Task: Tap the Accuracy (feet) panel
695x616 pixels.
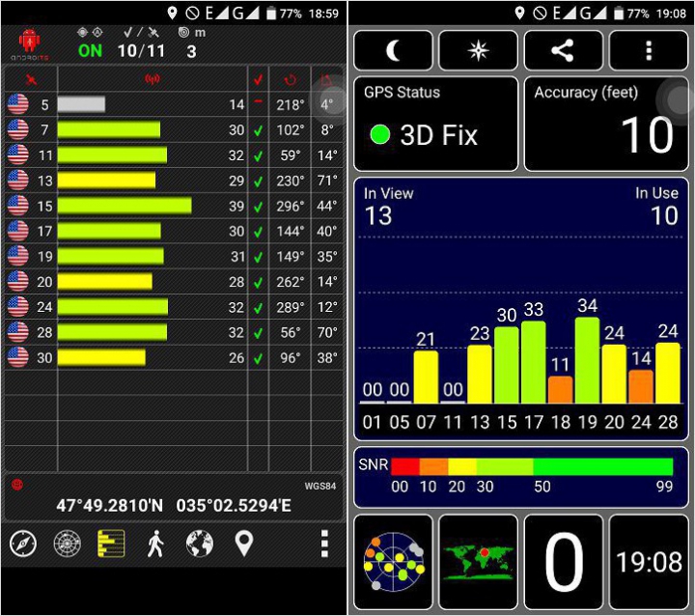Action: 604,124
